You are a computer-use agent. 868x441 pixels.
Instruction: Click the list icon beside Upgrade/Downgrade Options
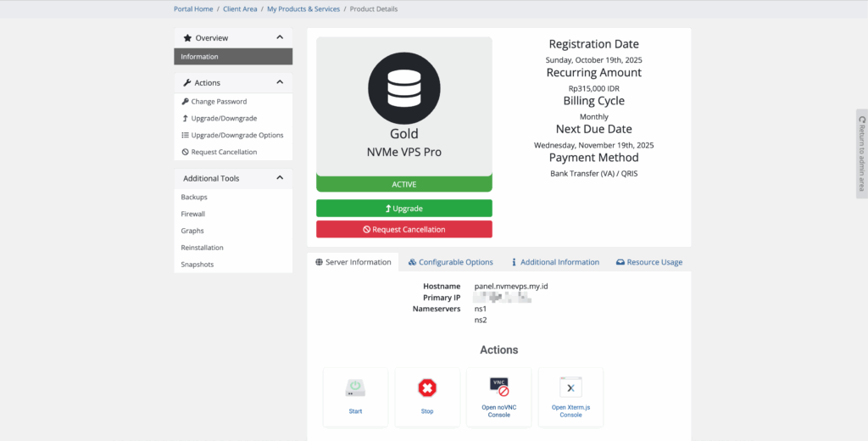[x=185, y=136]
